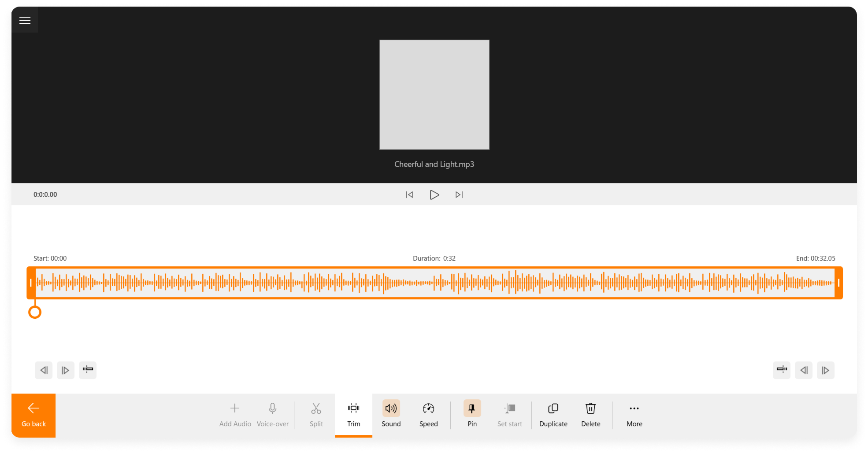Screen dimensions: 868x453
Task: Click the End: 00:32.05 label
Action: pos(816,258)
